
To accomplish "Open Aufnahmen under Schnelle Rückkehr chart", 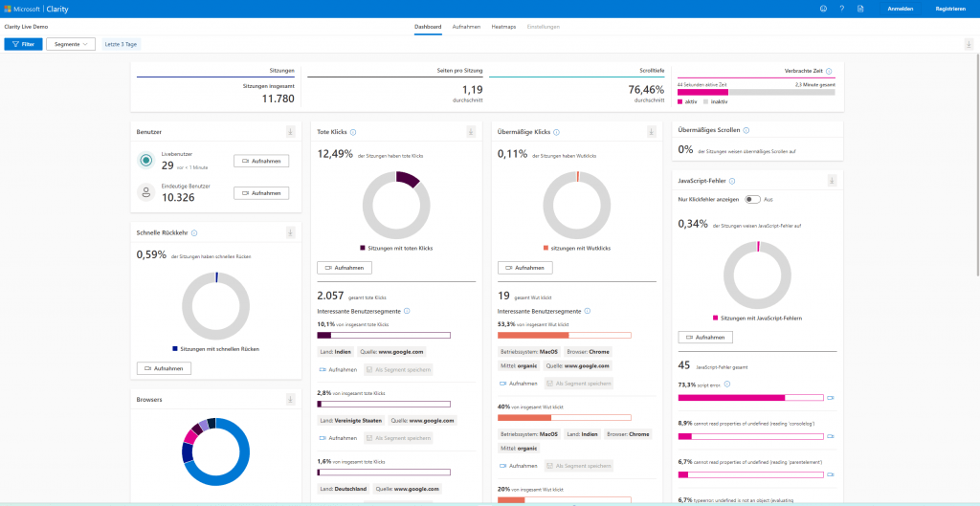I will click(164, 368).
